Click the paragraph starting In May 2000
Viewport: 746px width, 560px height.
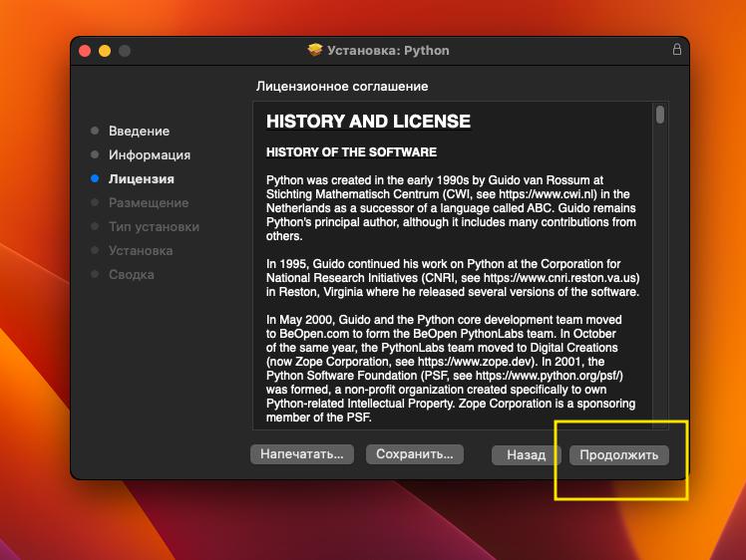(451, 369)
